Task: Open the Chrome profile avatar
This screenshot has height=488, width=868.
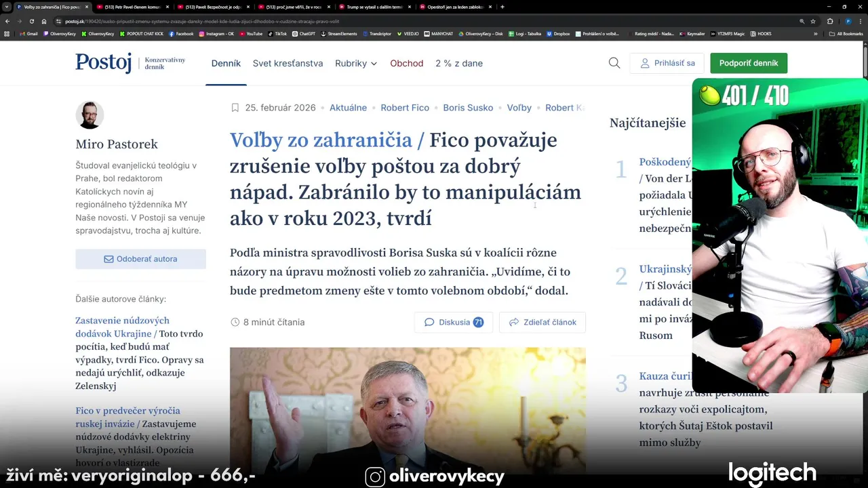Action: pyautogui.click(x=848, y=21)
